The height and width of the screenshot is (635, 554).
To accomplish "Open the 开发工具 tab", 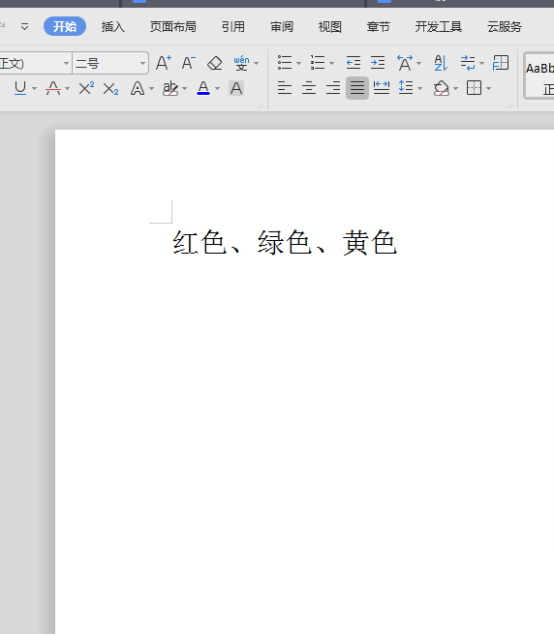I will coord(438,27).
